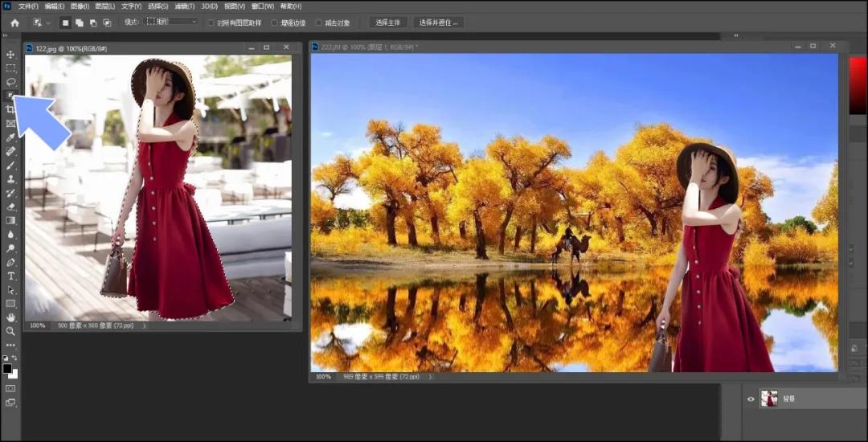Swap foreground and background colors
The height and width of the screenshot is (442, 868).
[15, 358]
